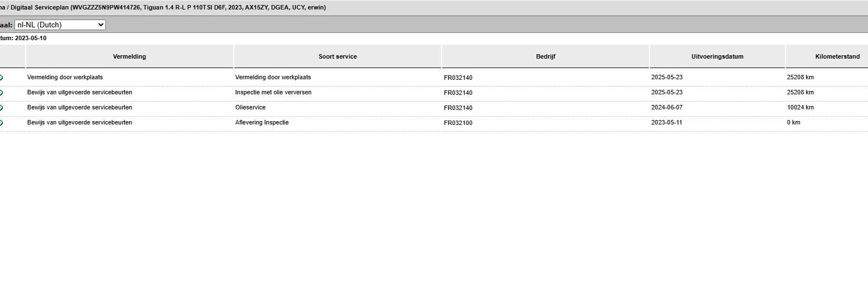868x288 pixels.
Task: Click company code FR032100
Action: (458, 123)
